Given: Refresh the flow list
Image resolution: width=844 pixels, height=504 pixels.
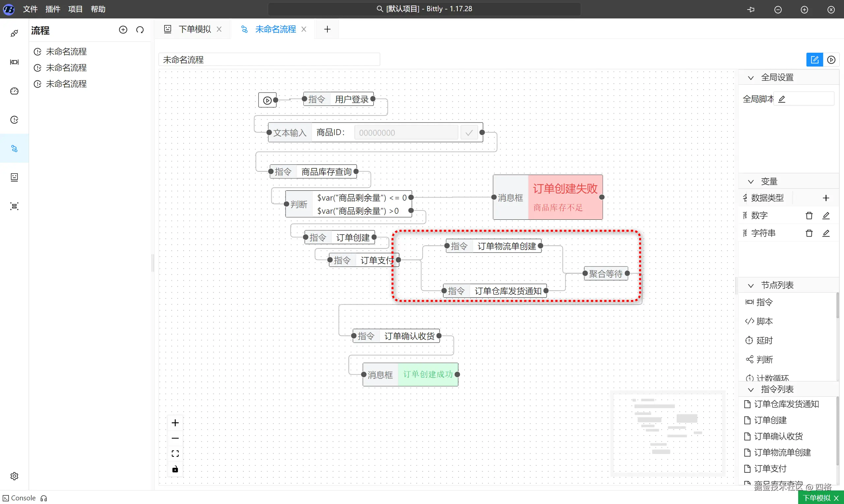Looking at the screenshot, I should click(140, 30).
